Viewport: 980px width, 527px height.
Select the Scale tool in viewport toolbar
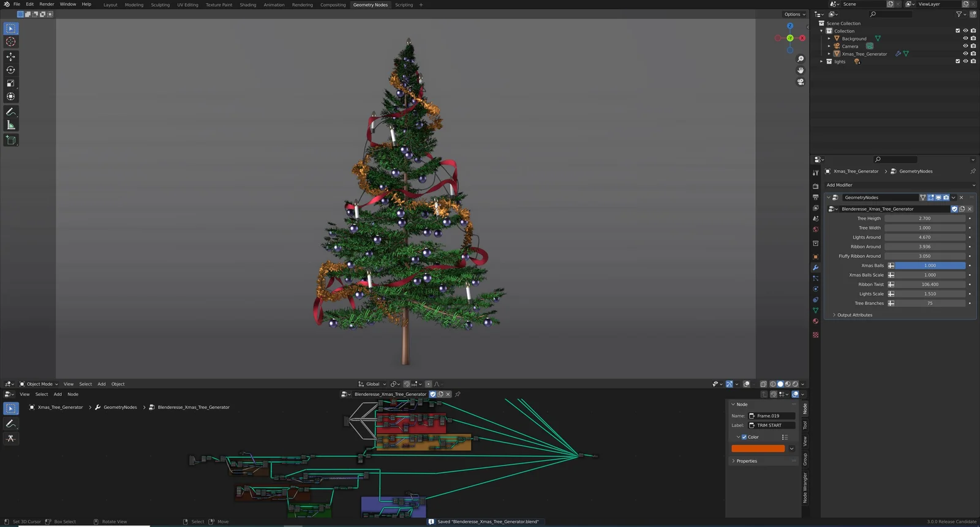point(10,83)
